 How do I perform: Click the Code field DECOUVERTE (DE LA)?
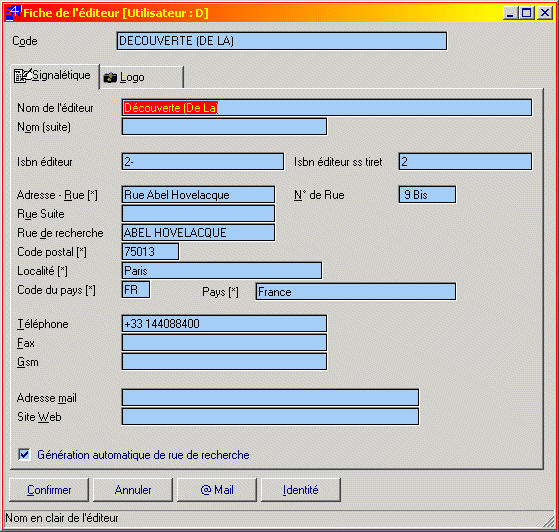[282, 41]
